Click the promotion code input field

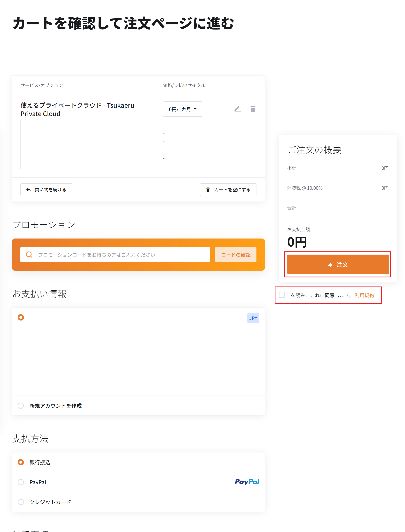[120, 255]
